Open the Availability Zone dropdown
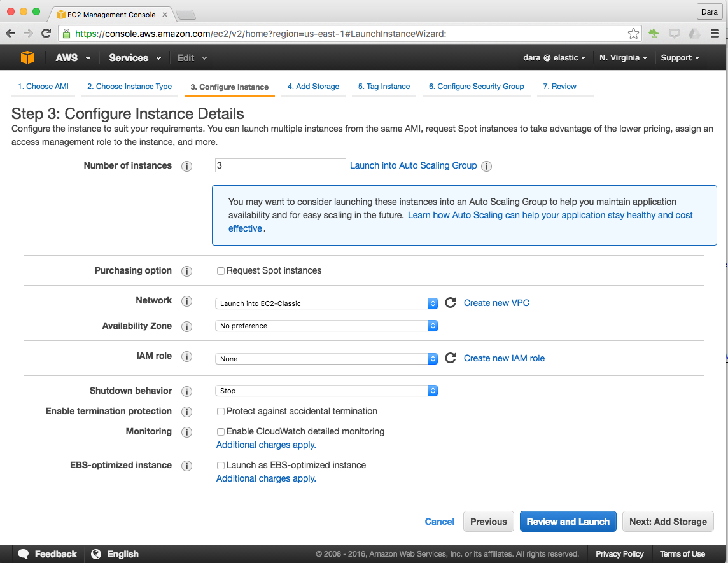Image resolution: width=728 pixels, height=563 pixels. 326,326
